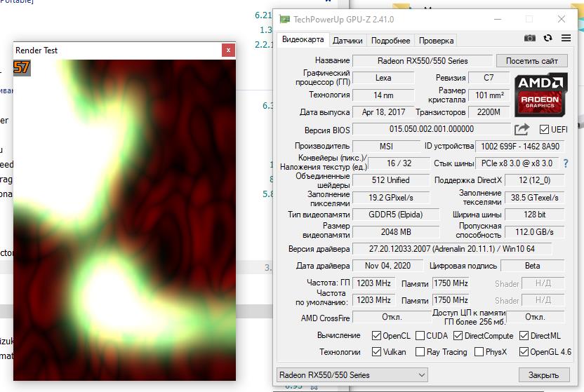Click the memory type GDDR5 (Elpida)
Screen dimensions: 584x392
[x=396, y=215]
